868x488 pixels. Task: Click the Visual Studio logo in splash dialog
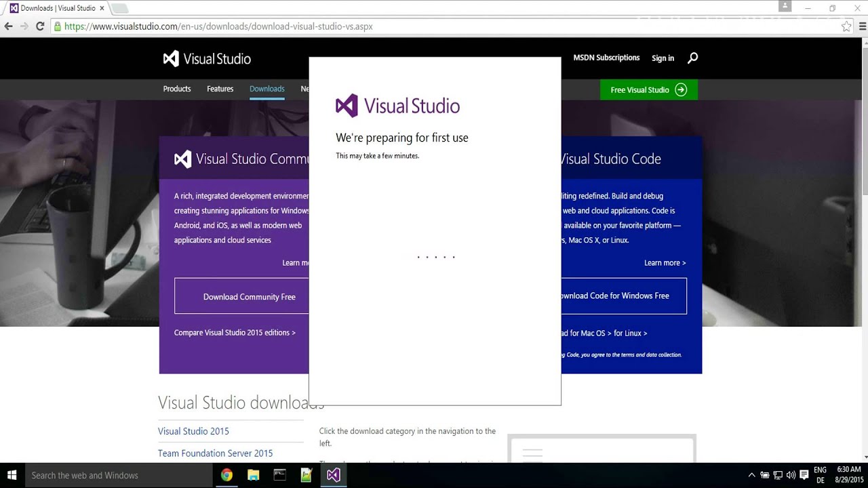398,106
